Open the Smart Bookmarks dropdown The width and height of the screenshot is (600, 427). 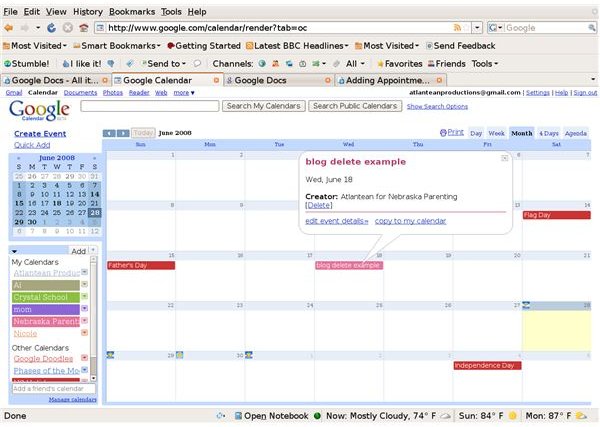point(117,46)
